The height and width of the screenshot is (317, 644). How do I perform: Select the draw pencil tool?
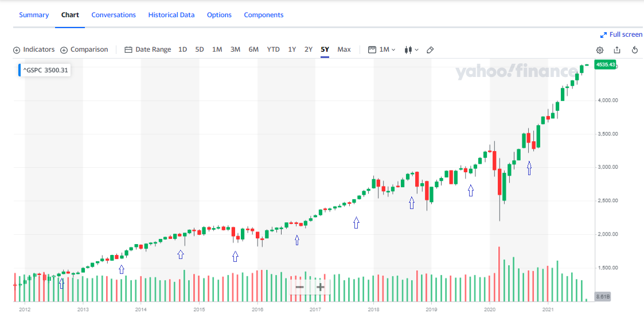point(430,50)
